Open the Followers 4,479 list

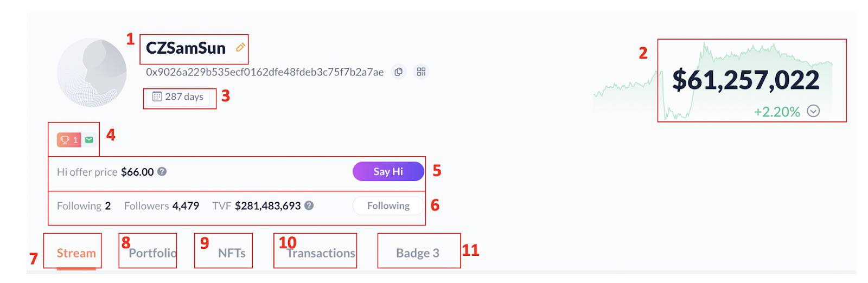tap(161, 205)
